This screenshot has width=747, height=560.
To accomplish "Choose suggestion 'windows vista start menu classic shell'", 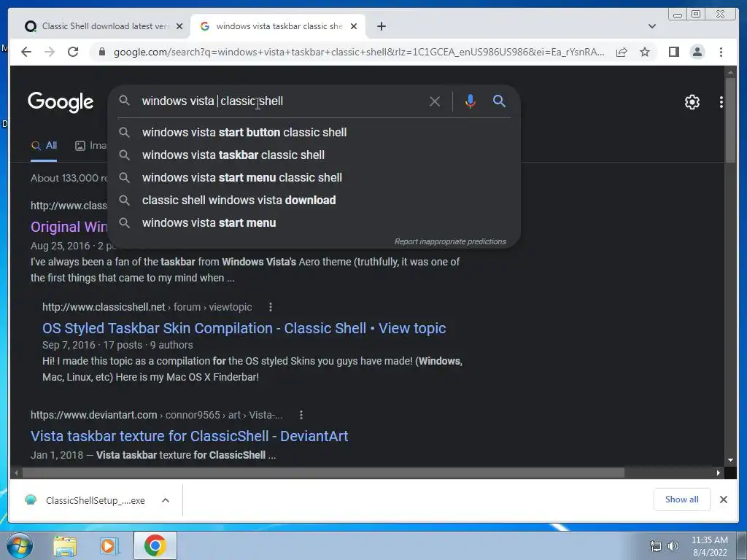I will point(314,178).
